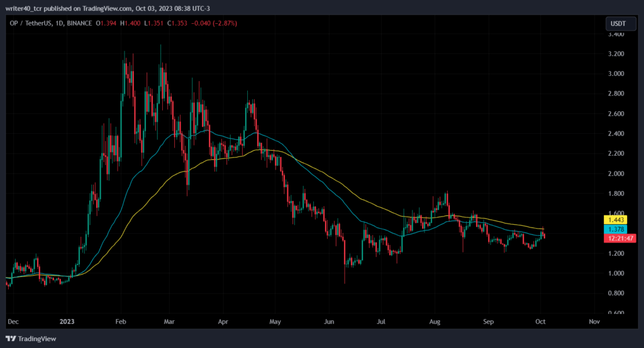Click the Sep time axis label
644x348 pixels.
(488, 322)
